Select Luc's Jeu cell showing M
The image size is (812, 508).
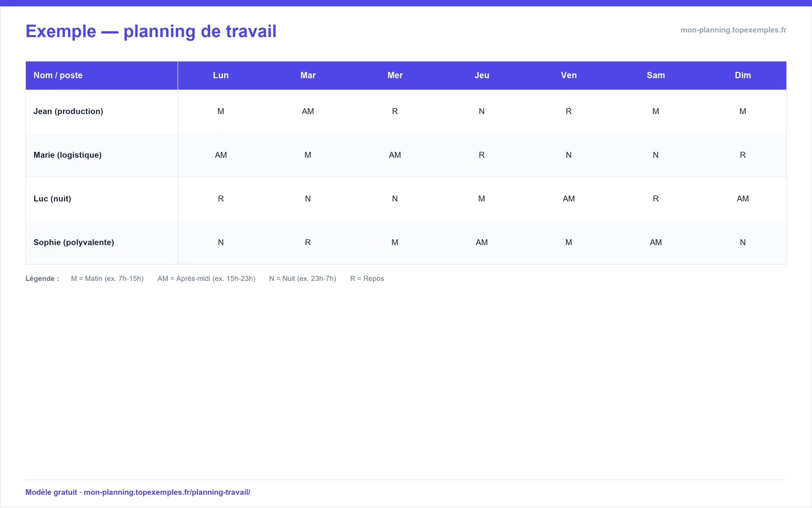pyautogui.click(x=482, y=199)
